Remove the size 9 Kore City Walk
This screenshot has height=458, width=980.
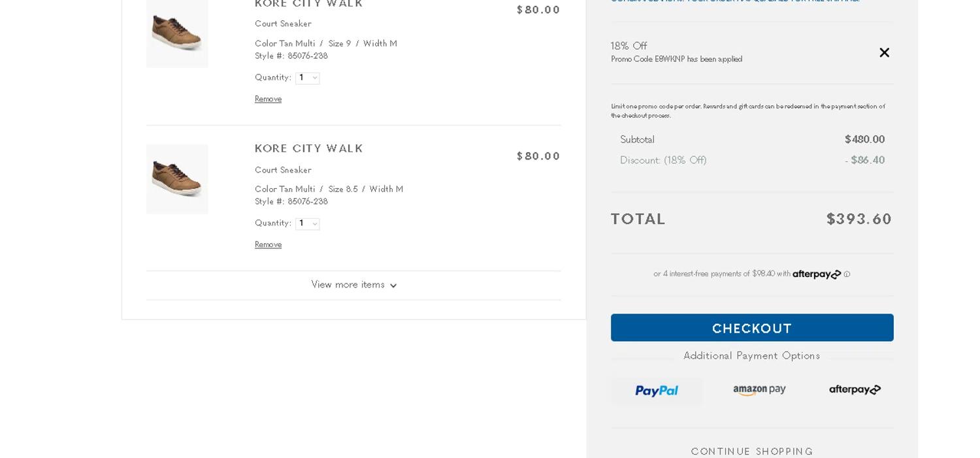tap(268, 99)
